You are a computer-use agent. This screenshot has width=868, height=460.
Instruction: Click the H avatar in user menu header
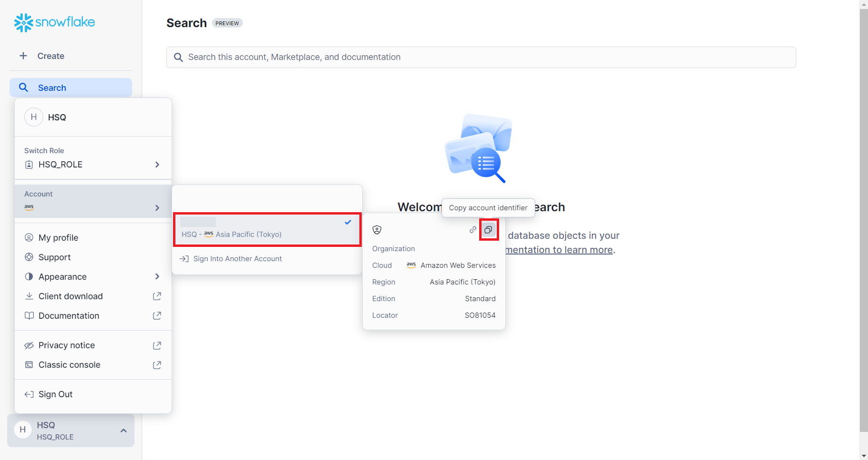point(34,117)
